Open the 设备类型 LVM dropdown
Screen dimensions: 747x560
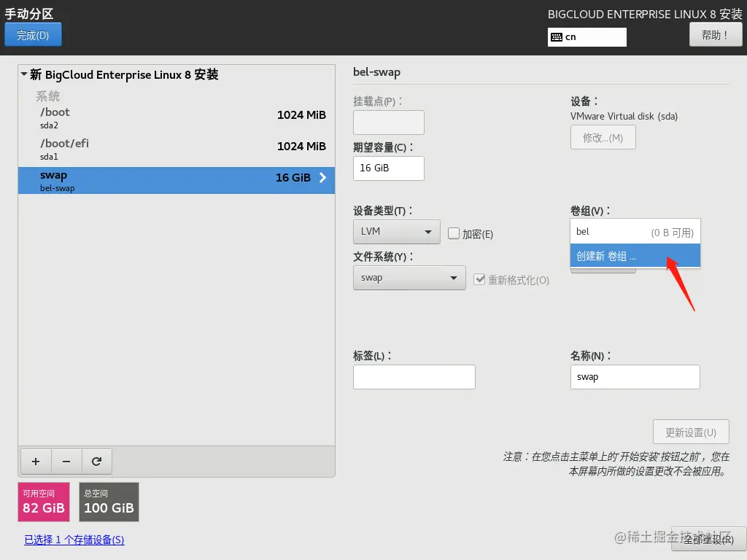pyautogui.click(x=396, y=232)
